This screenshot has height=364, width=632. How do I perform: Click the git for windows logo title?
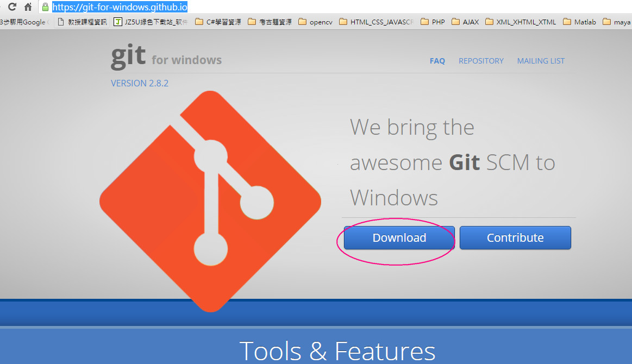(x=166, y=57)
